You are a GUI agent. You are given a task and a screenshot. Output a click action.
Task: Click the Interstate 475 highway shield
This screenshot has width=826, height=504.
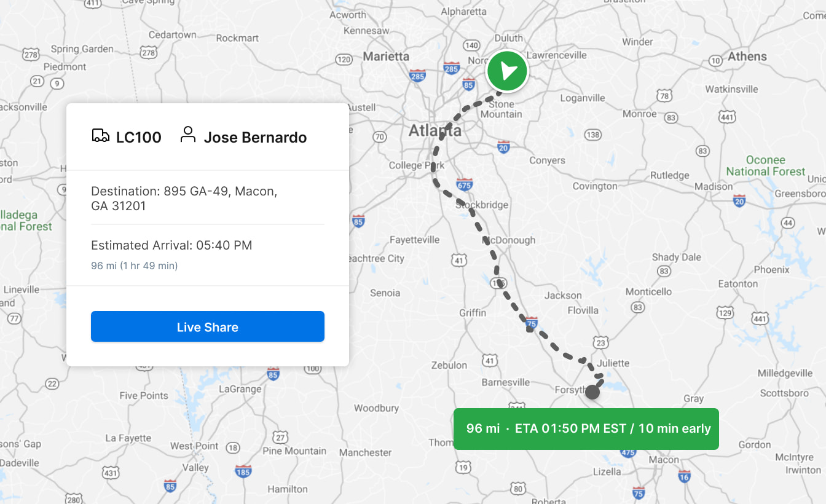(x=627, y=452)
